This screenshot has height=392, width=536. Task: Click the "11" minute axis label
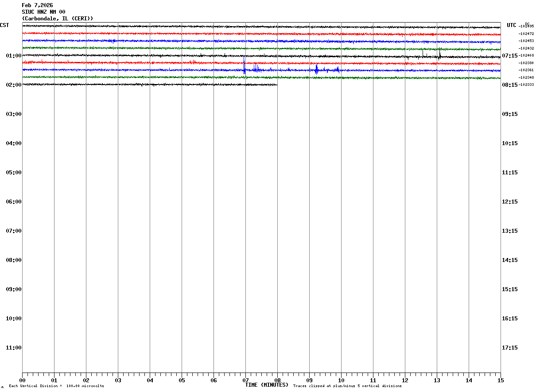pyautogui.click(x=373, y=380)
